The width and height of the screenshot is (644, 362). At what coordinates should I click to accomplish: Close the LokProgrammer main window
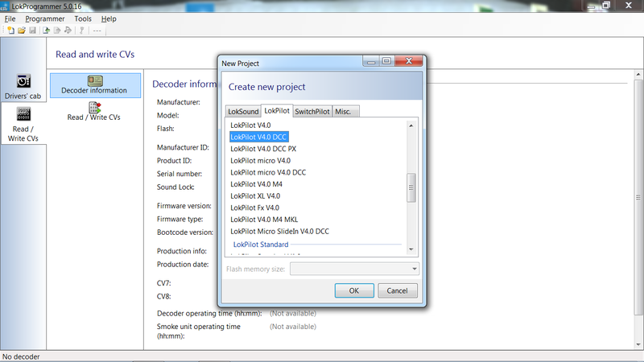coord(629,6)
